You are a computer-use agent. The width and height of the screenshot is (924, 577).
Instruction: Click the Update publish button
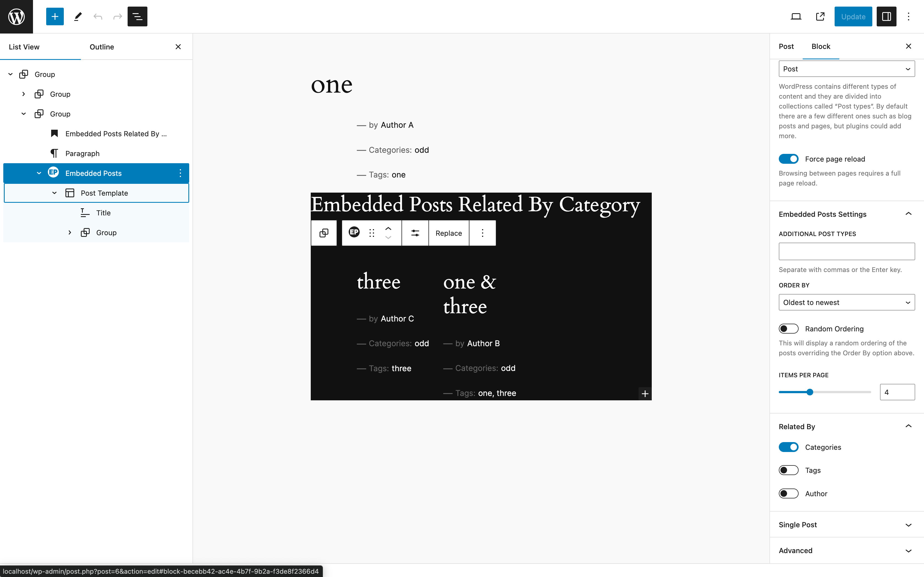854,16
